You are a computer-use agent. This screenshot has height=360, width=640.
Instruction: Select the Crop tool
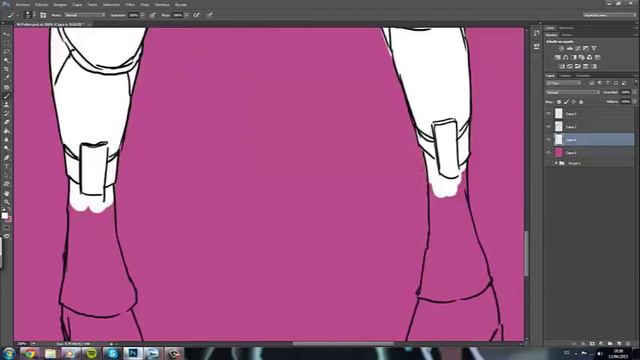6,69
